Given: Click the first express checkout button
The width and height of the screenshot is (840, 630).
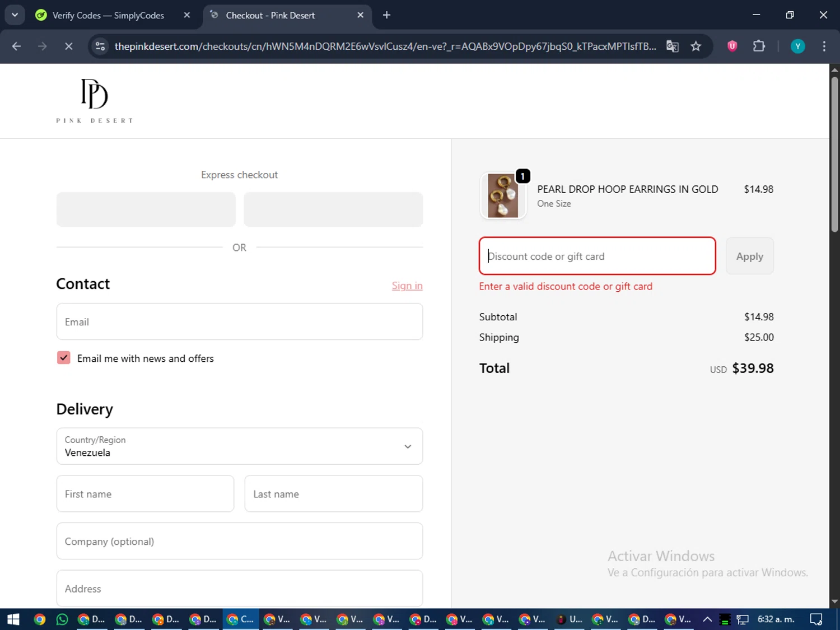Looking at the screenshot, I should [x=146, y=209].
